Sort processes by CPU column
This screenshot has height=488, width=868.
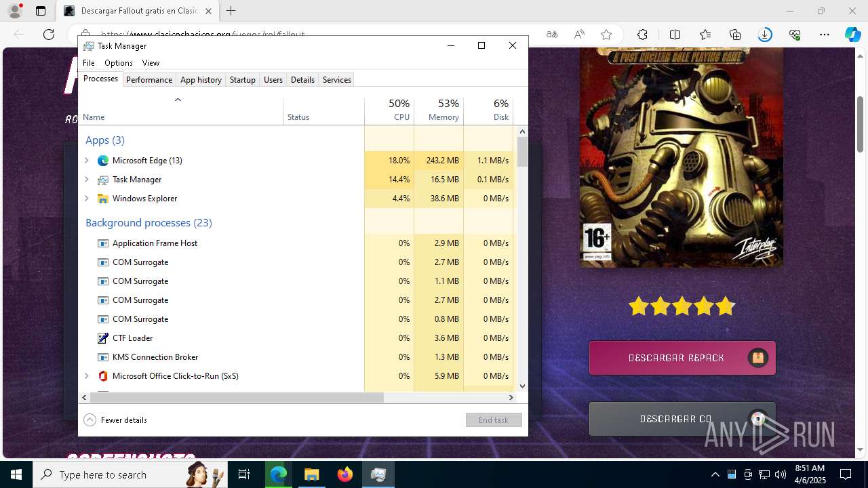pos(389,110)
